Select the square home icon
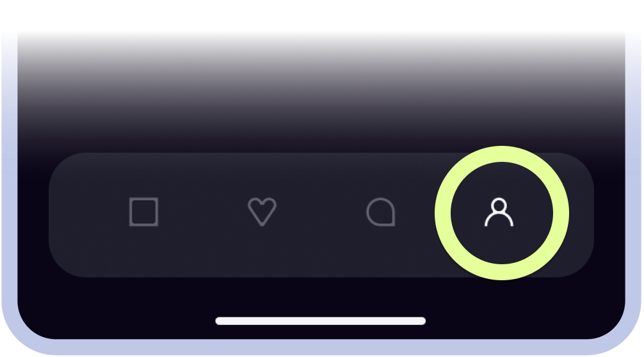Image resolution: width=644 pixels, height=357 pixels. (x=144, y=212)
